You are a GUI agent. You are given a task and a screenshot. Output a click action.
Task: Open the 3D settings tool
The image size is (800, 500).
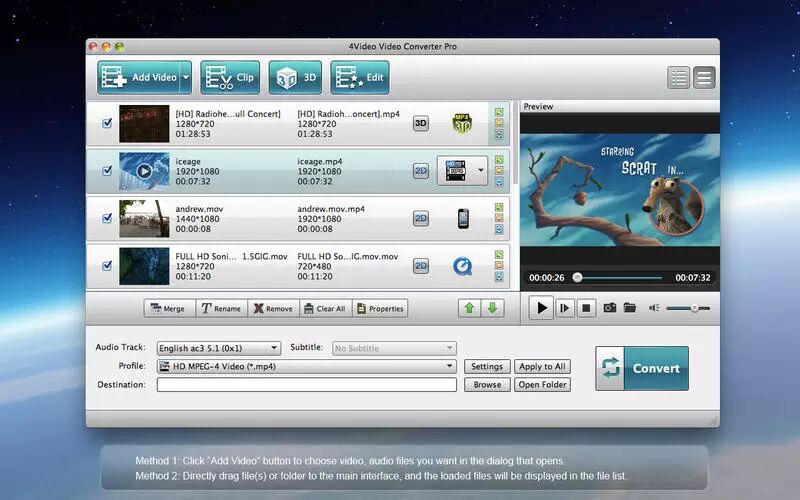[295, 78]
